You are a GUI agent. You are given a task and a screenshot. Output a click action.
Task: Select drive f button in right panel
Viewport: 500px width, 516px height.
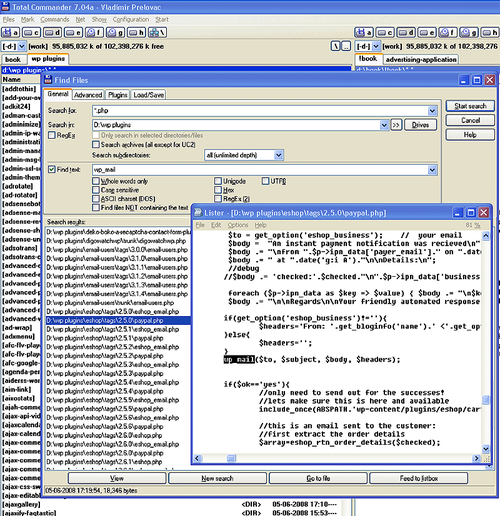coord(447,32)
